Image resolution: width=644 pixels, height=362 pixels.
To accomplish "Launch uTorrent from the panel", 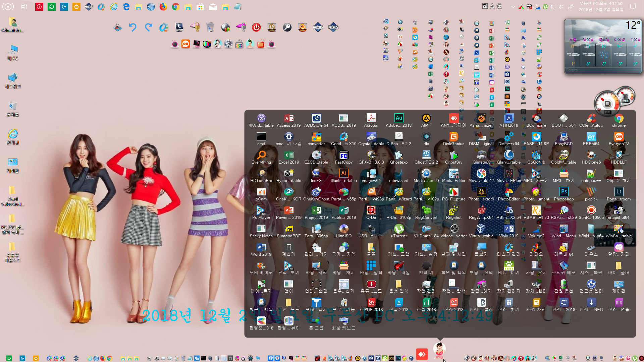I will click(x=398, y=231).
